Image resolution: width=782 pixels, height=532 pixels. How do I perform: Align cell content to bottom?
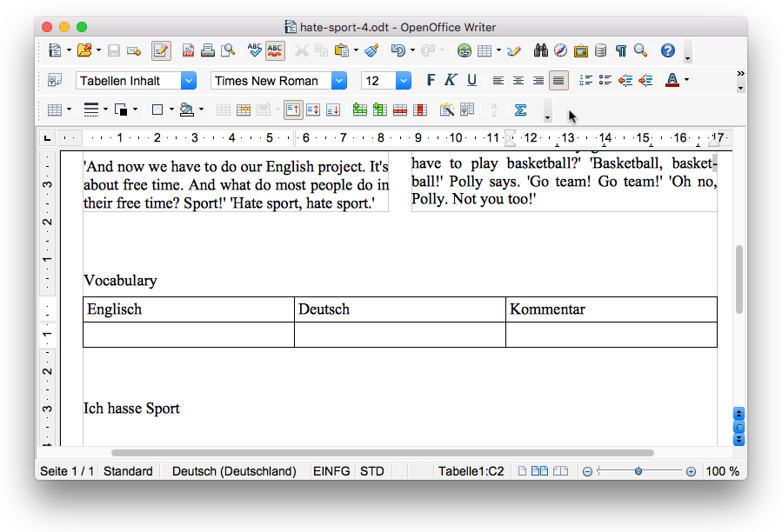(333, 110)
